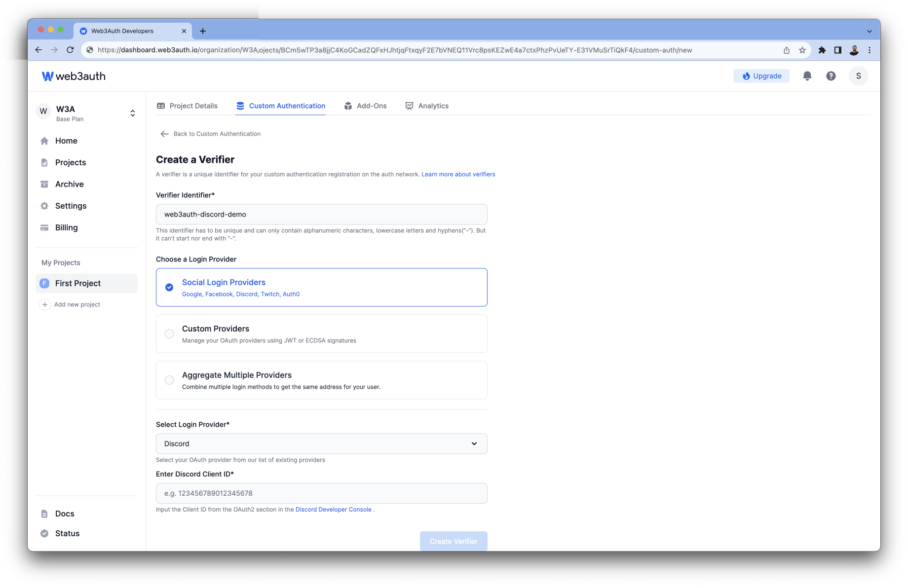Open notifications bell
The height and width of the screenshot is (588, 908).
(x=807, y=76)
